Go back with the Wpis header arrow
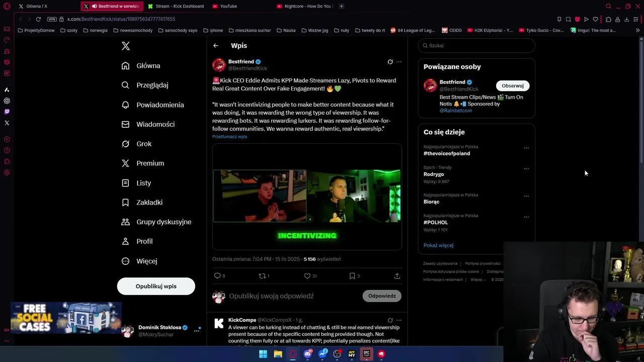 coord(215,46)
